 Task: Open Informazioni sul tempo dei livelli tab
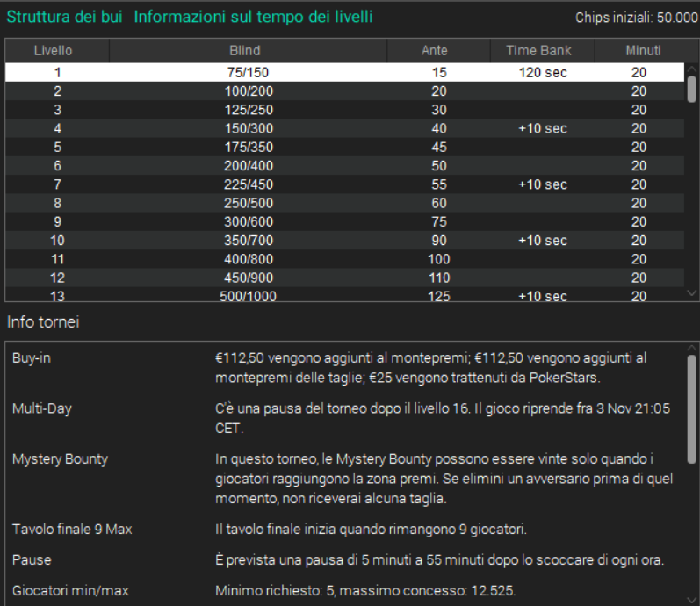point(253,17)
